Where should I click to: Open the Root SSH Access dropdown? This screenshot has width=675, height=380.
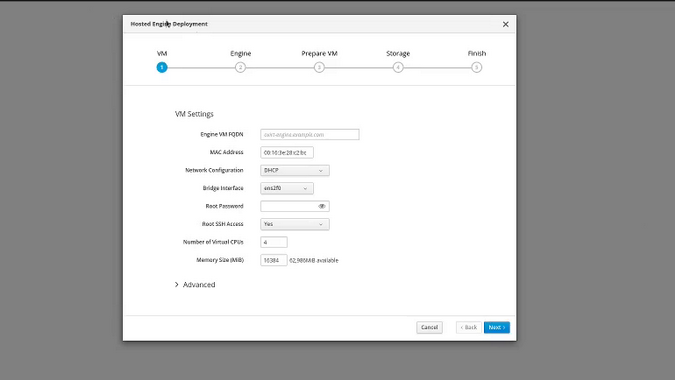(295, 224)
